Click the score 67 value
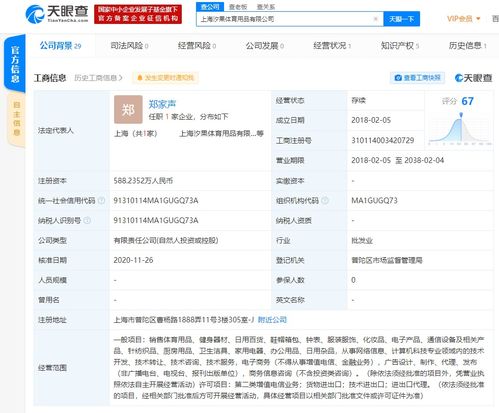Viewport: 499px width, 413px height. pos(467,101)
